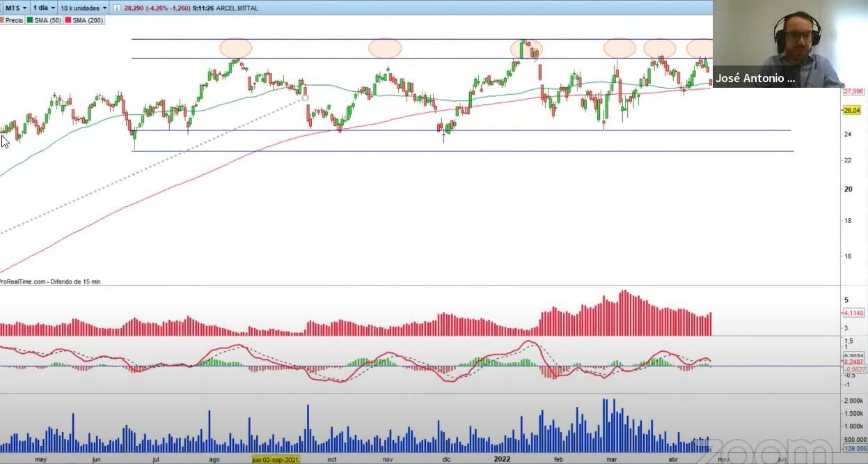The height and width of the screenshot is (464, 868).
Task: Open the 10 k unidades dropdown
Action: click(84, 8)
